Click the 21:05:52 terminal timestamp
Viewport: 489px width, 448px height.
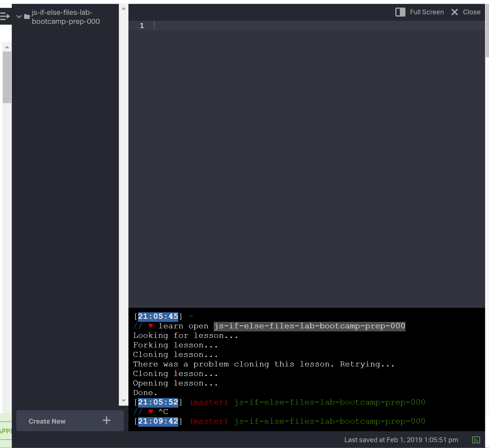(158, 402)
